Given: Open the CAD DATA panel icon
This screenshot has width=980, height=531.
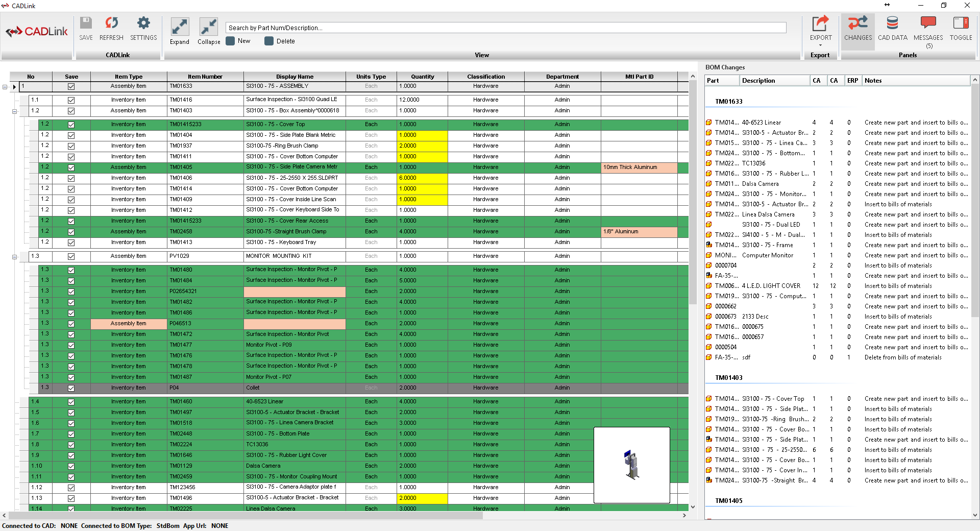Looking at the screenshot, I should pos(892,23).
